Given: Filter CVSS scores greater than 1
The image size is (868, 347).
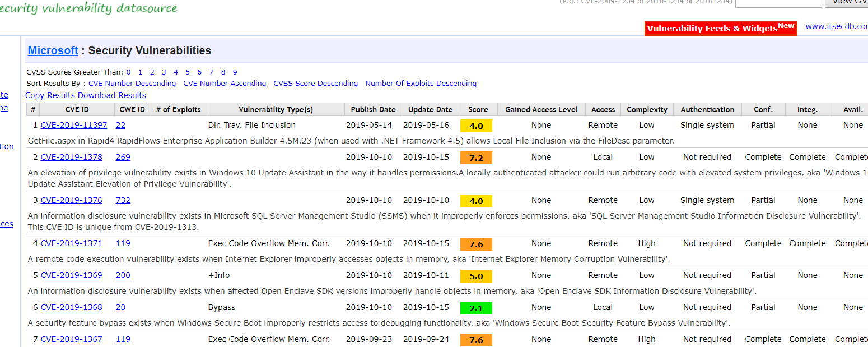Looking at the screenshot, I should [x=140, y=72].
